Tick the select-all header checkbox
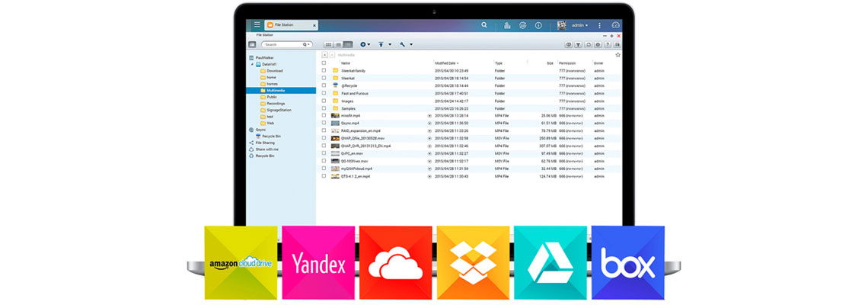Screen dimensions: 868x305 pyautogui.click(x=324, y=63)
